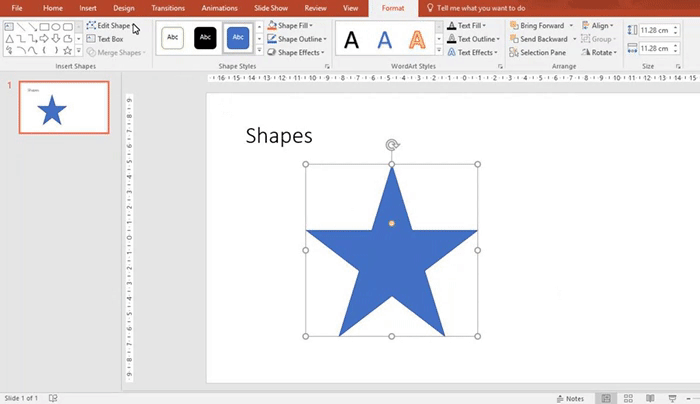This screenshot has width=700, height=404.
Task: Apply the white outlined Abc shape style
Action: coord(172,38)
